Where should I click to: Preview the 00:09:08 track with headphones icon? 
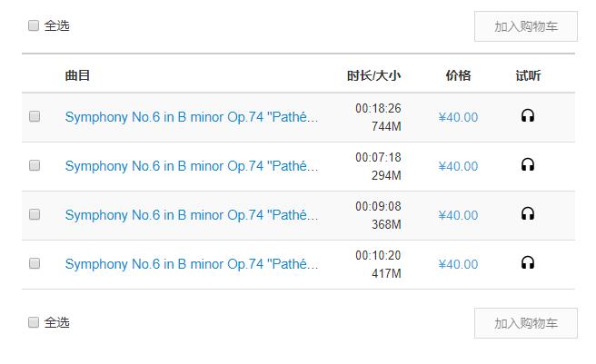528,214
